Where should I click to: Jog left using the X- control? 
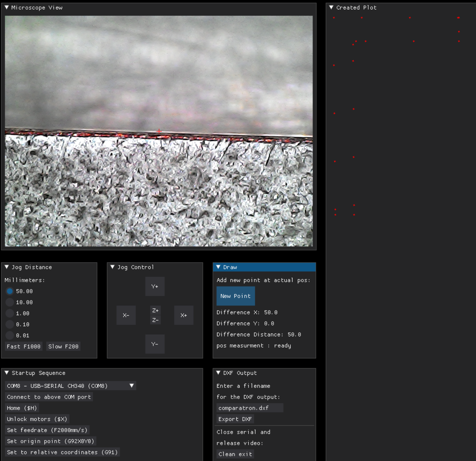coord(126,315)
